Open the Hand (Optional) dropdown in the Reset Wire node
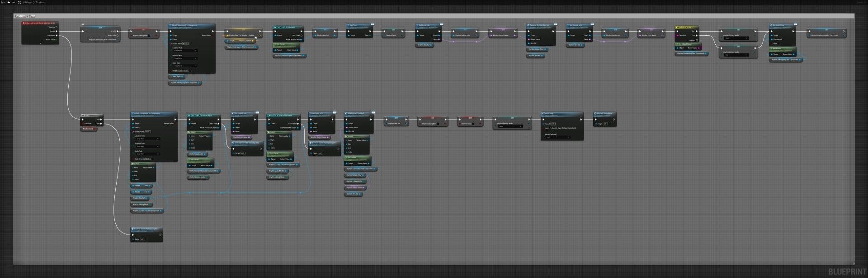This screenshot has height=278, width=868. tap(558, 137)
